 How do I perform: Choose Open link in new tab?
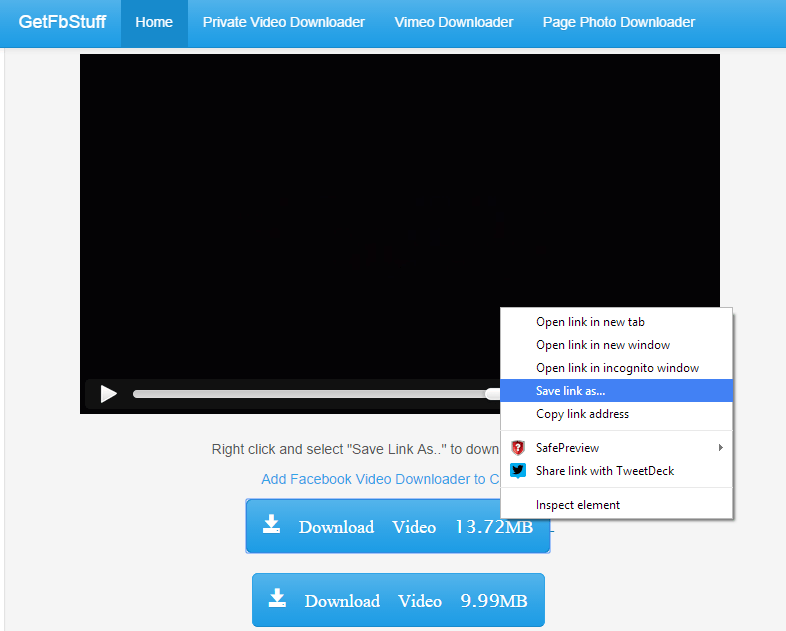tap(617, 322)
